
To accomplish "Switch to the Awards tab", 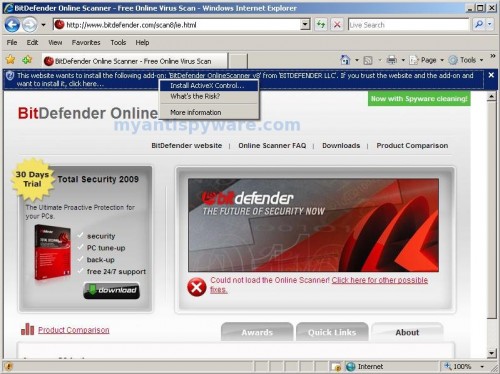I will point(257,332).
